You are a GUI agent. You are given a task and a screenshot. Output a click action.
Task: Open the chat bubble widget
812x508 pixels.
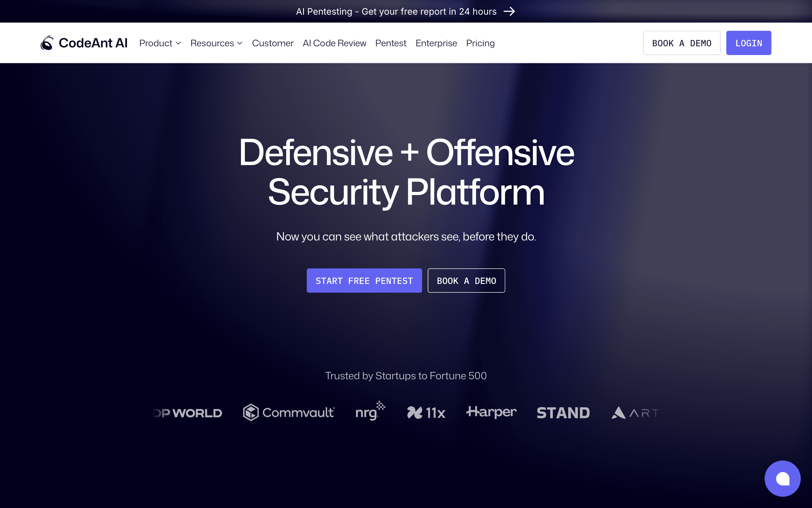[x=782, y=478]
